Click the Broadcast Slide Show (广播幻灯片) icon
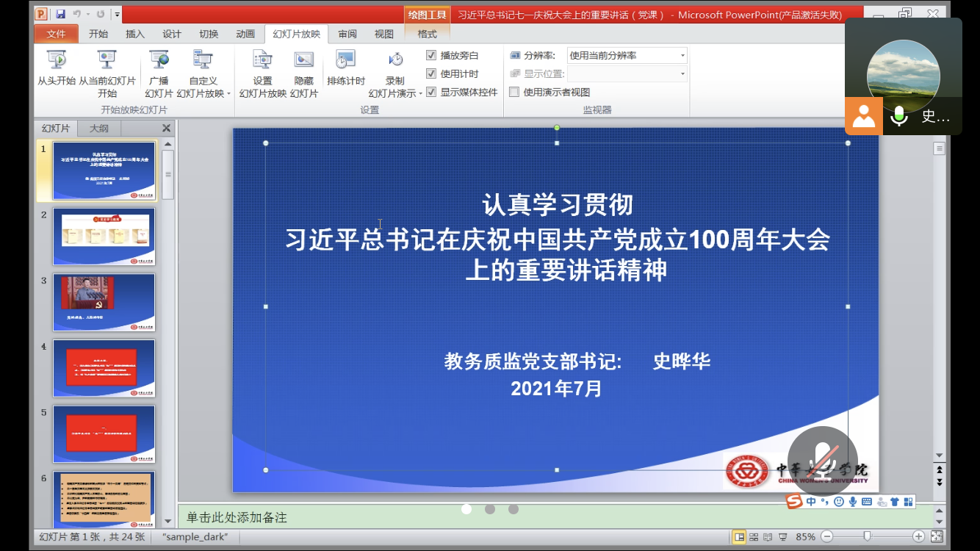980x551 pixels. (x=159, y=68)
